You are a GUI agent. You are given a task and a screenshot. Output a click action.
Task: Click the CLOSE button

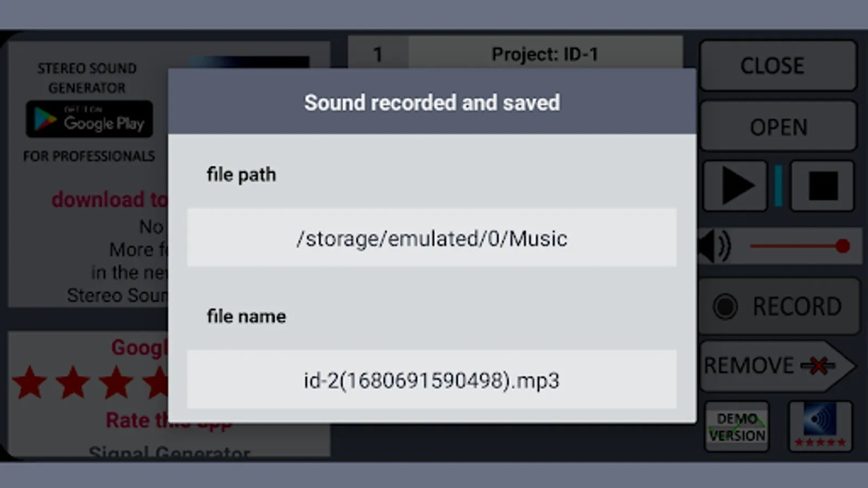(x=778, y=66)
